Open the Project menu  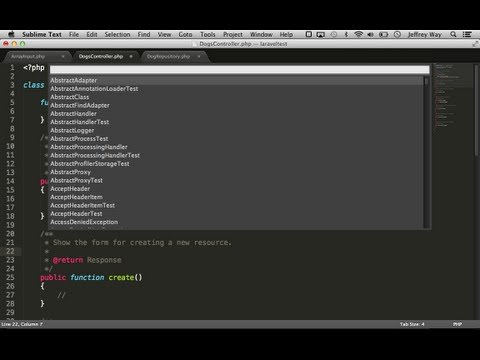pyautogui.click(x=233, y=34)
